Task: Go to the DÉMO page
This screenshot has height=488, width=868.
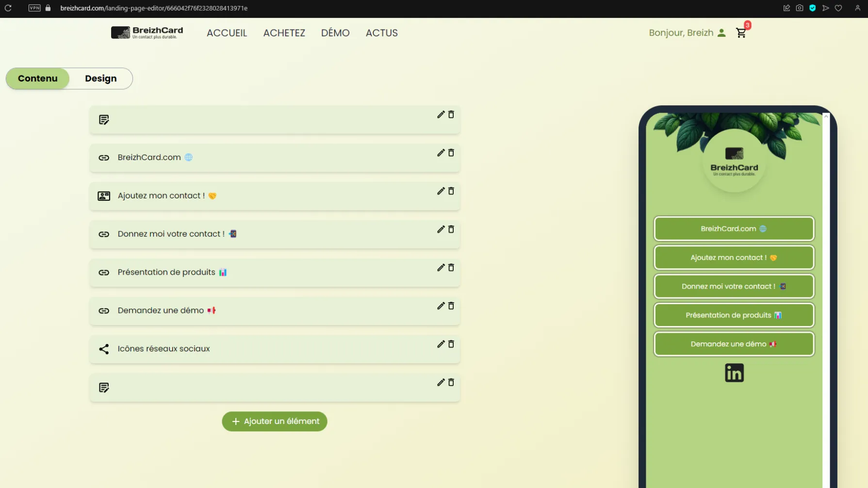Action: click(335, 33)
